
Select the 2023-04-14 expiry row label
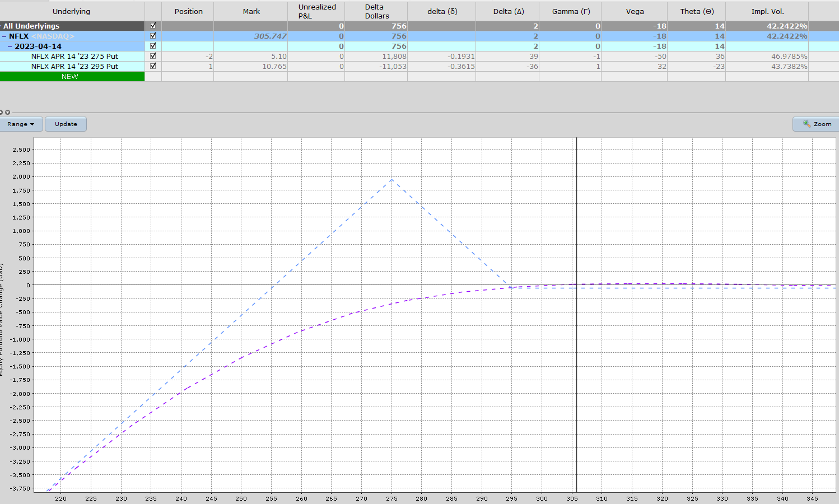tap(38, 46)
